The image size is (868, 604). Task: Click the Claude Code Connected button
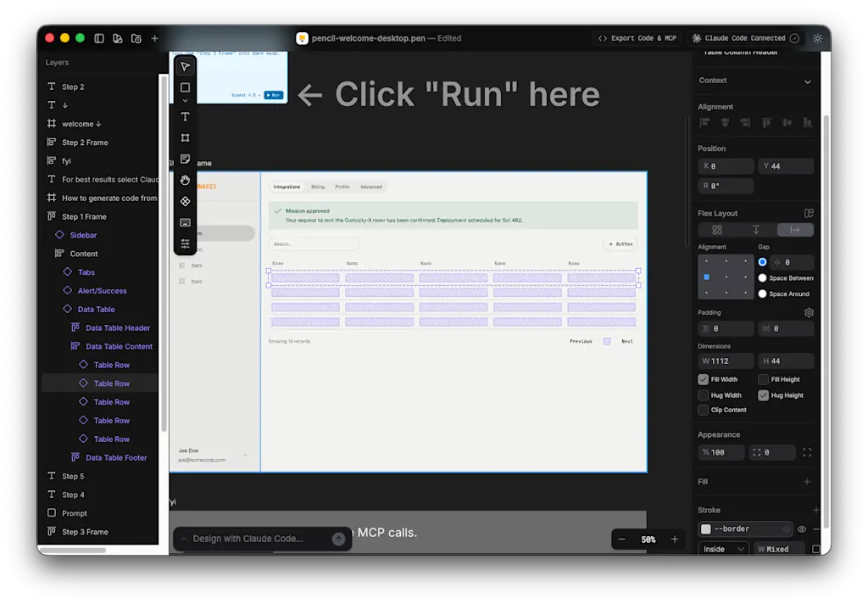745,38
